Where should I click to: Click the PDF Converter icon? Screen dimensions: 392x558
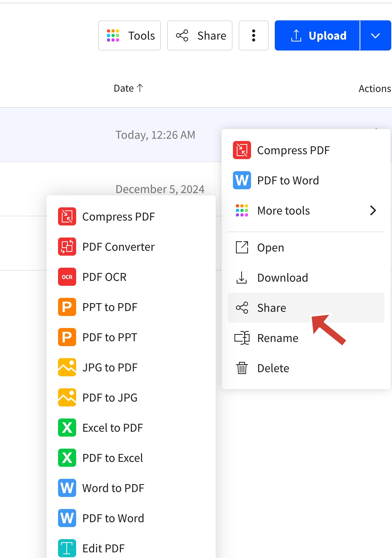click(67, 247)
